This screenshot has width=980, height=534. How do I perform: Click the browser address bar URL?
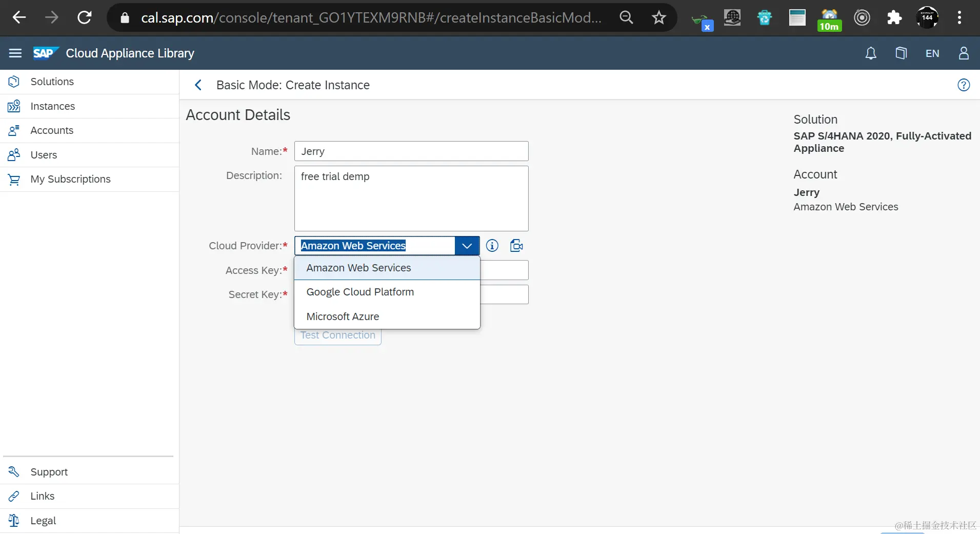click(371, 18)
